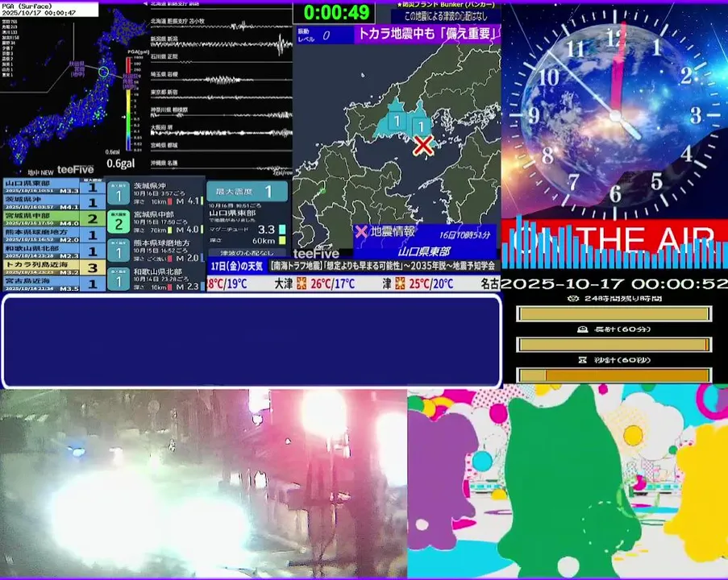Click the 26°C/17°C temperature for 大津
The image size is (728, 580).
pyautogui.click(x=332, y=284)
